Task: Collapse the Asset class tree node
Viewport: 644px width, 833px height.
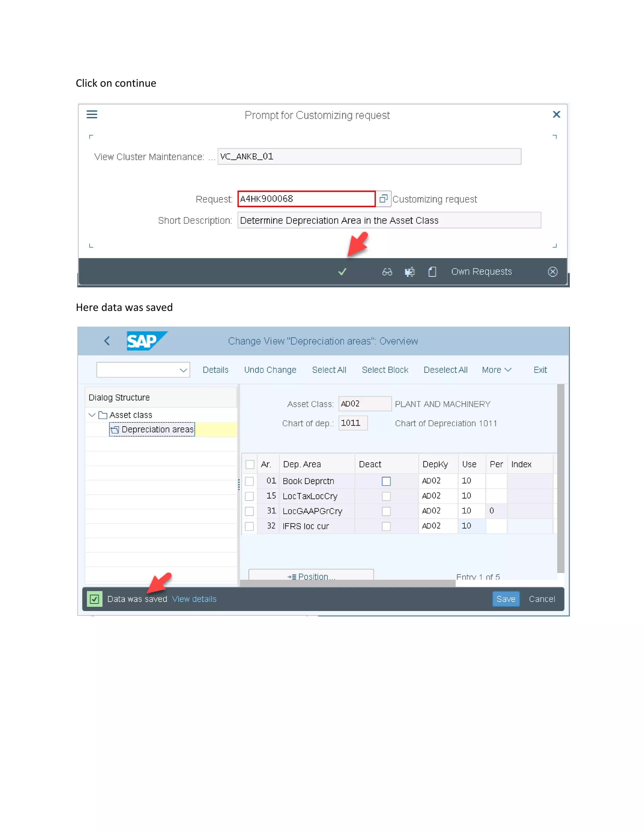Action: [92, 415]
